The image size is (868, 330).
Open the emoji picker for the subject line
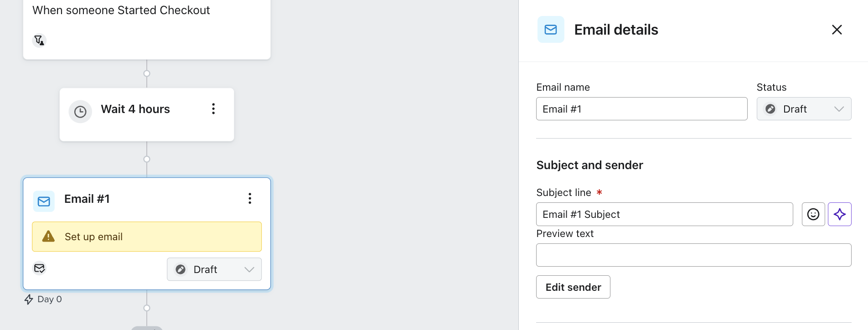click(x=813, y=214)
